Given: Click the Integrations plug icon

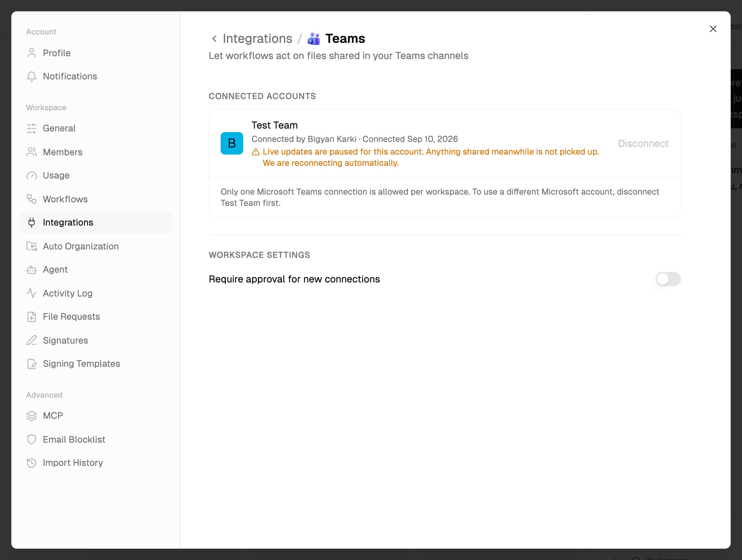Looking at the screenshot, I should pyautogui.click(x=32, y=222).
